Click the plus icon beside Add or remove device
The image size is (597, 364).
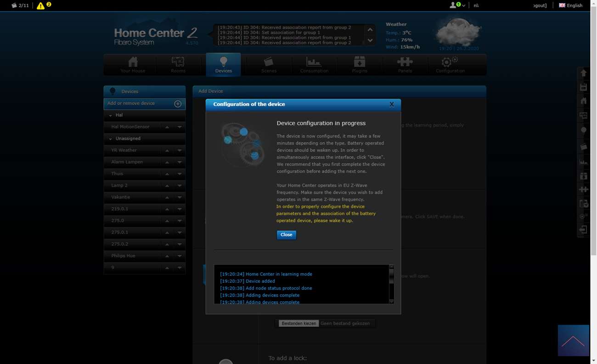178,104
